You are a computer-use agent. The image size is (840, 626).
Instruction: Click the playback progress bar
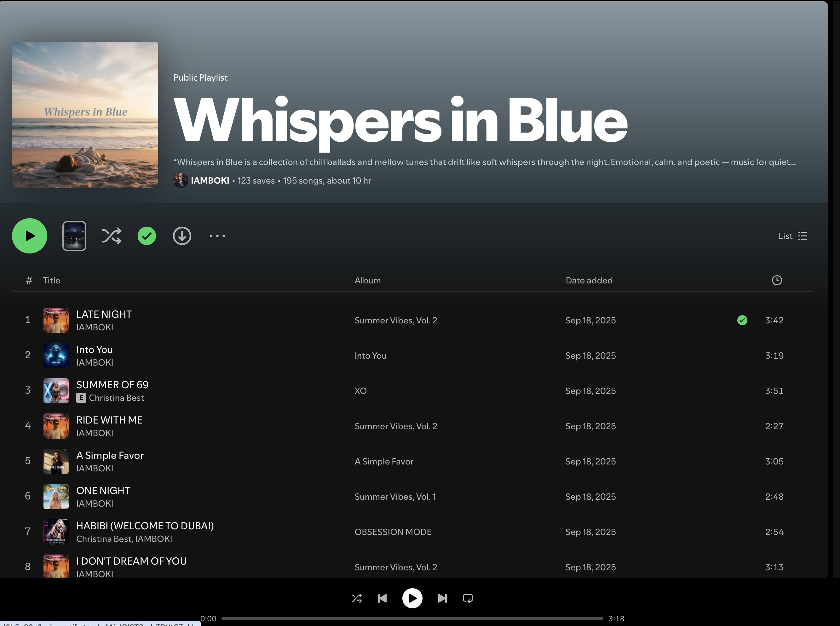tap(412, 618)
